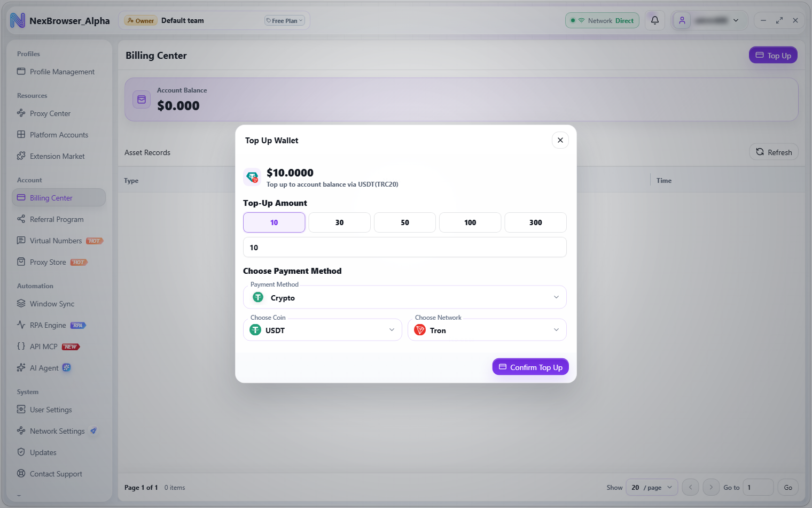The width and height of the screenshot is (812, 508).
Task: Open the Choose Coin dropdown
Action: [323, 330]
